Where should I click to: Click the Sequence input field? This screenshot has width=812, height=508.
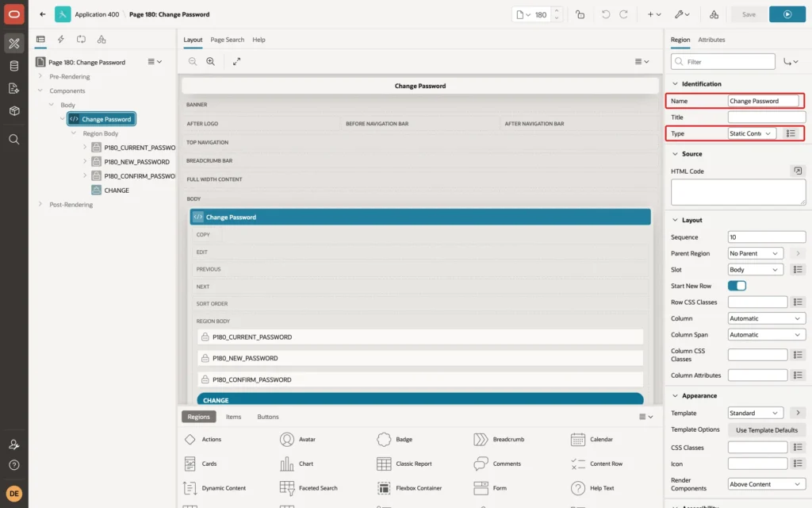pyautogui.click(x=767, y=237)
